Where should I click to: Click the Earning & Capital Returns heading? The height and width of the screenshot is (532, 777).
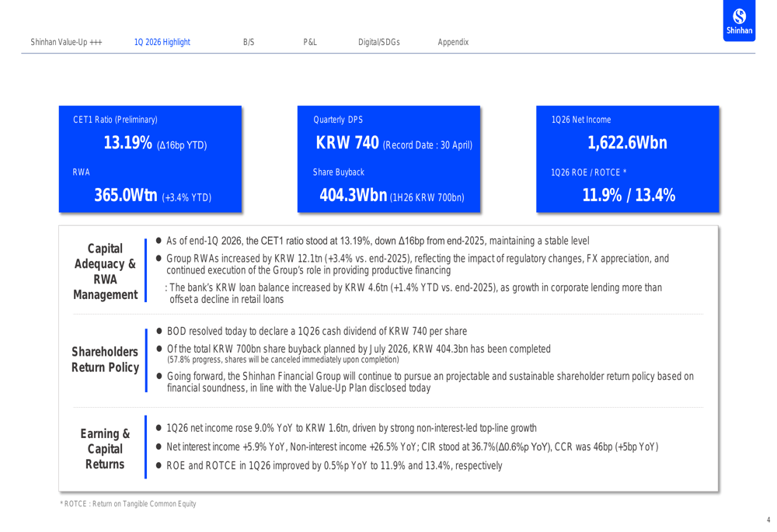click(x=105, y=449)
